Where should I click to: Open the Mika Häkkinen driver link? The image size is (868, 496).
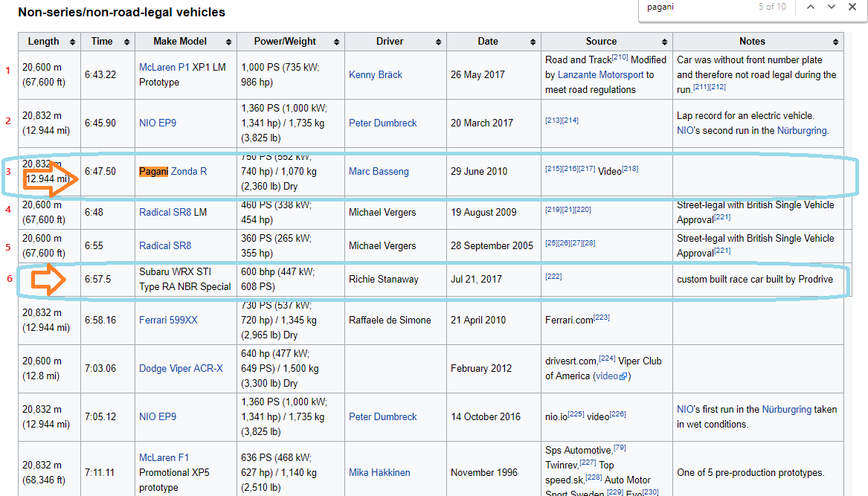379,473
